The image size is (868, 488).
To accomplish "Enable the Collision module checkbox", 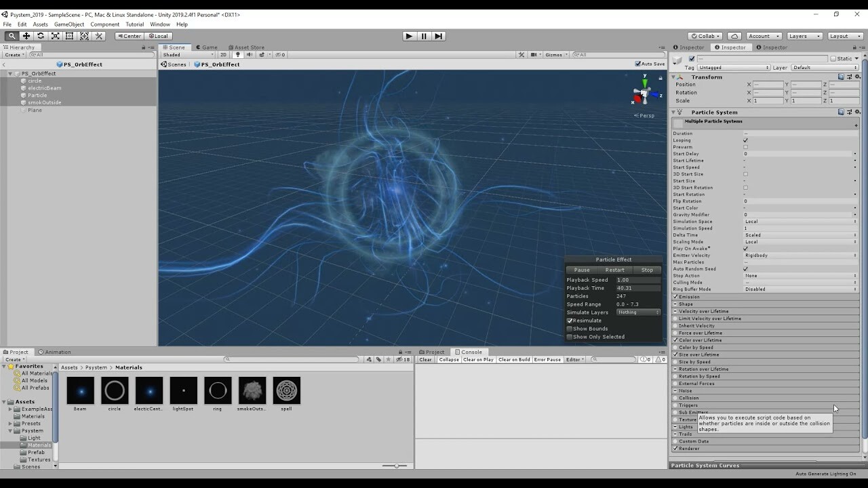I will coord(675,398).
